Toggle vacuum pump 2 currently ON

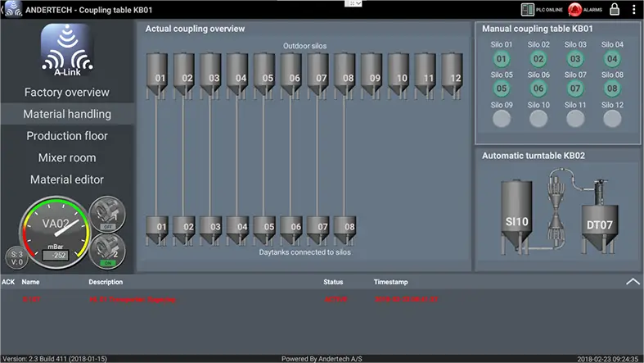[x=106, y=250]
